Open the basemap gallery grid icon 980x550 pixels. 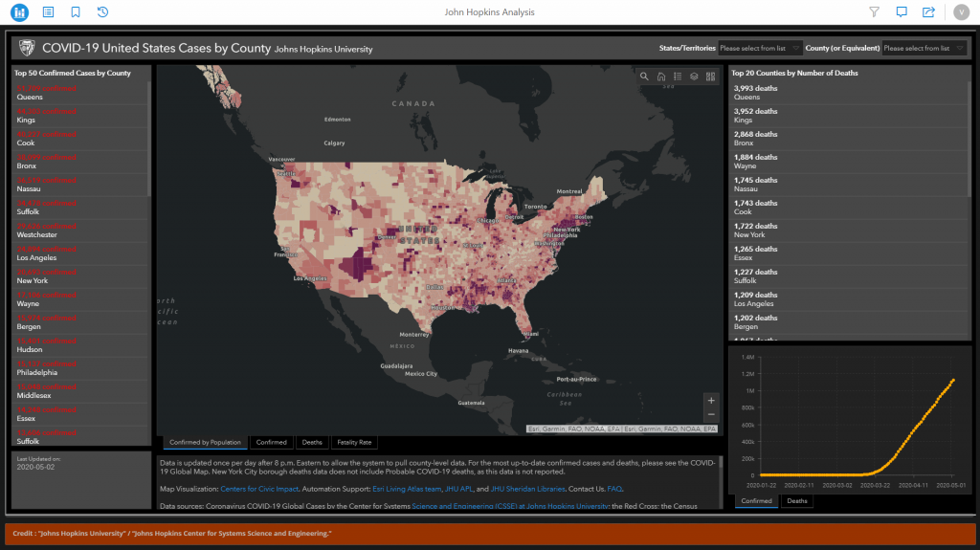(x=711, y=77)
